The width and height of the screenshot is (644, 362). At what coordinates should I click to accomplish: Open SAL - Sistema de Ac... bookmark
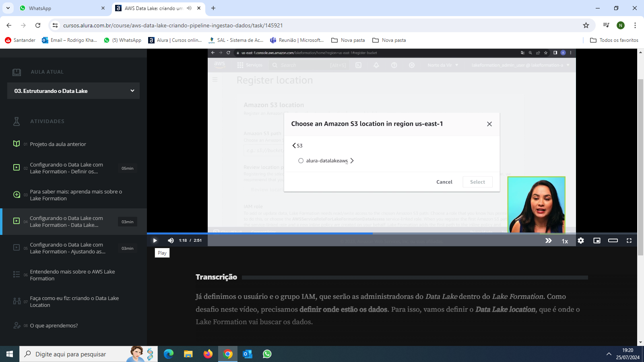[236, 40]
